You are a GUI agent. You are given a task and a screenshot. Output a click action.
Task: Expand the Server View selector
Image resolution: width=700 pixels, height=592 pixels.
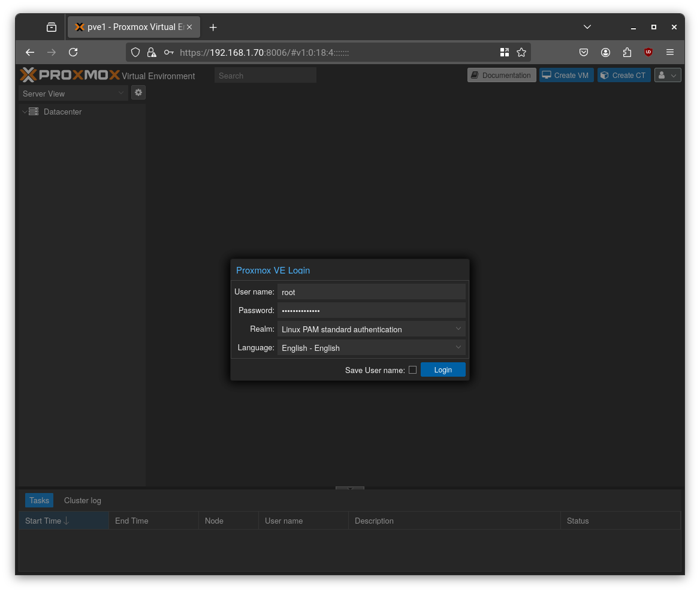tap(120, 94)
